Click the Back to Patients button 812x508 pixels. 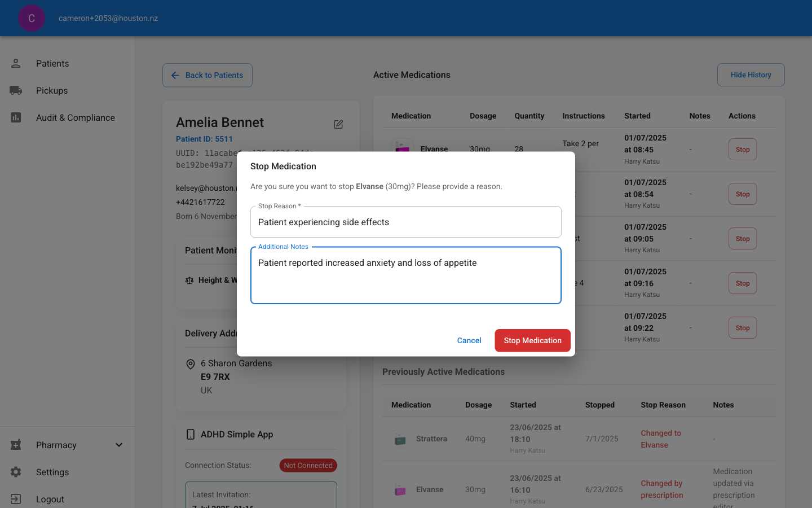[x=208, y=75]
